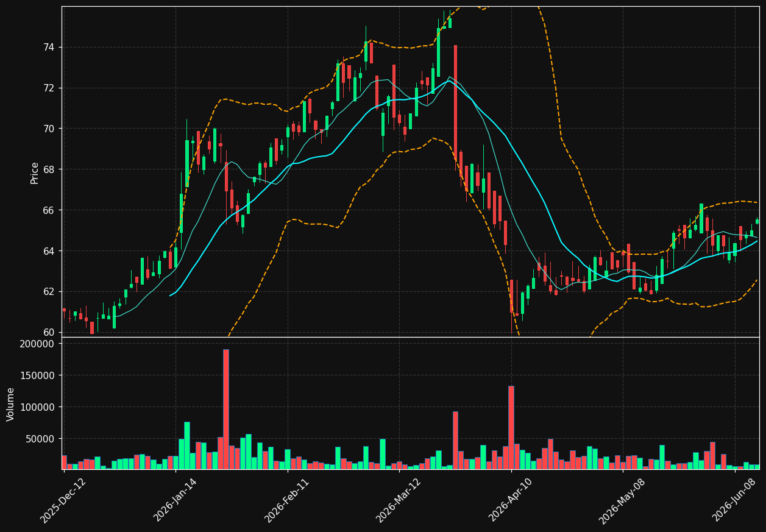This screenshot has width=766, height=532.
Task: Click the red volume bar peaking near 92000
Action: pyautogui.click(x=455, y=440)
